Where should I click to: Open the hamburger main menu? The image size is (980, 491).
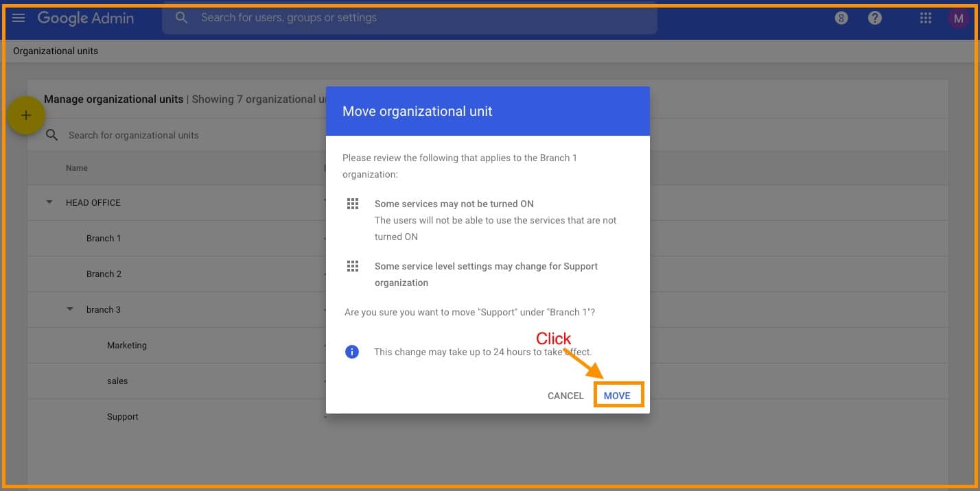tap(19, 18)
